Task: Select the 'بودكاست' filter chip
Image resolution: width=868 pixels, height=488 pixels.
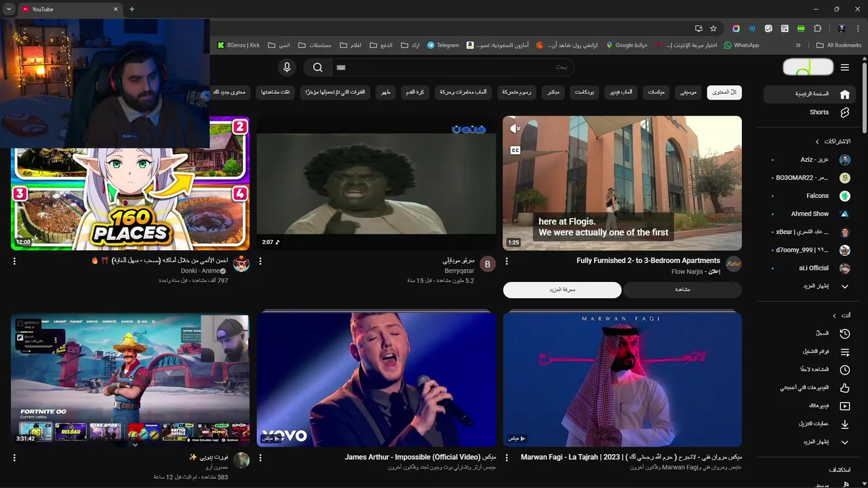Action: coord(585,92)
